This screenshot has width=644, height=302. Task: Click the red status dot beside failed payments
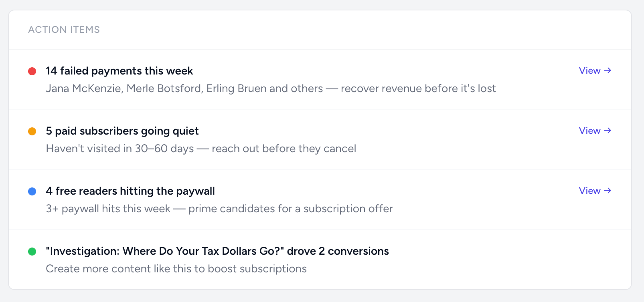[x=32, y=71]
